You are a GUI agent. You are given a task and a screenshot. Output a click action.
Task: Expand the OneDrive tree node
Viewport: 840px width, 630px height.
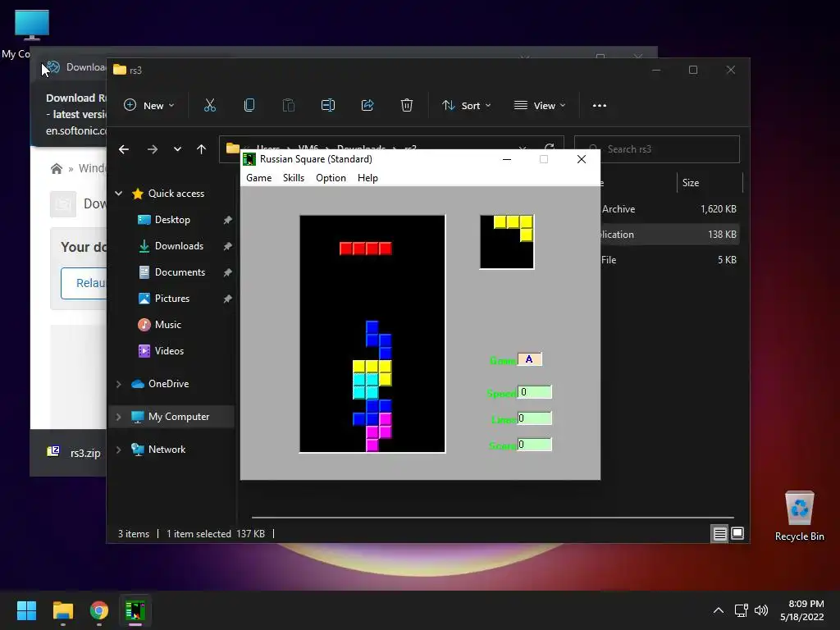click(119, 384)
